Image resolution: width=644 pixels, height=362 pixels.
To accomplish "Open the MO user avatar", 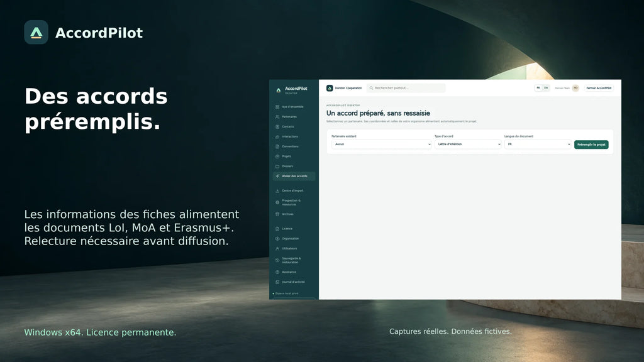I will click(575, 88).
